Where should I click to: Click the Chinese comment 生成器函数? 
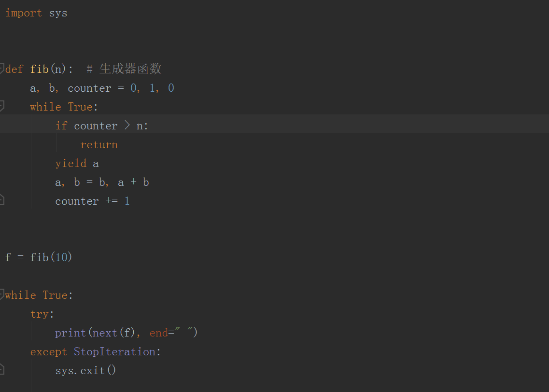click(x=130, y=69)
